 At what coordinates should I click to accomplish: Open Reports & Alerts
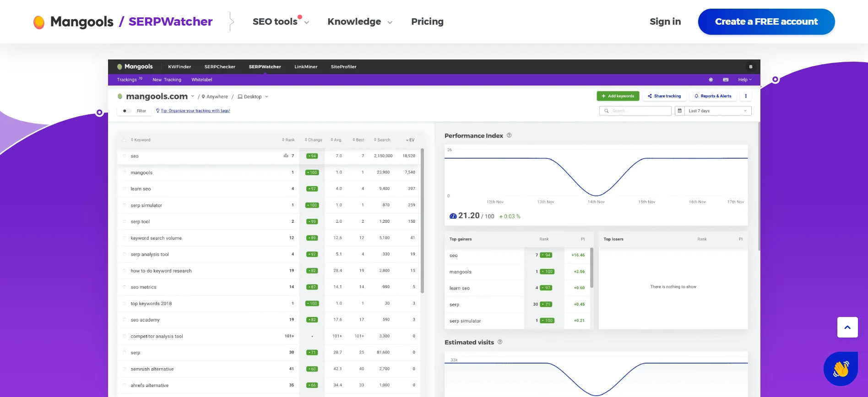pyautogui.click(x=713, y=96)
